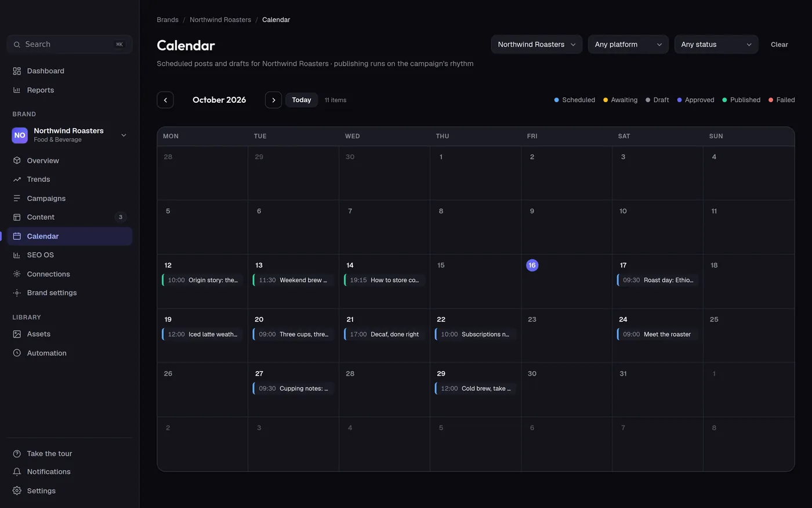Click the Content layout icon
The height and width of the screenshot is (508, 812).
(x=17, y=217)
